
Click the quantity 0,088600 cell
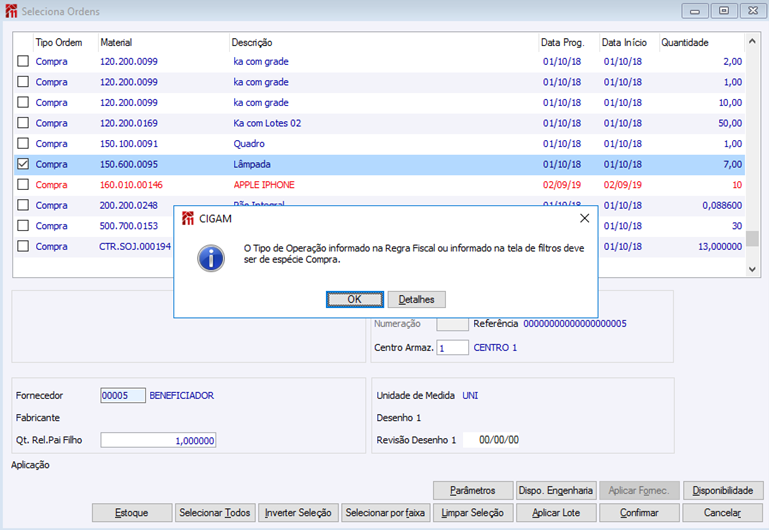[722, 205]
